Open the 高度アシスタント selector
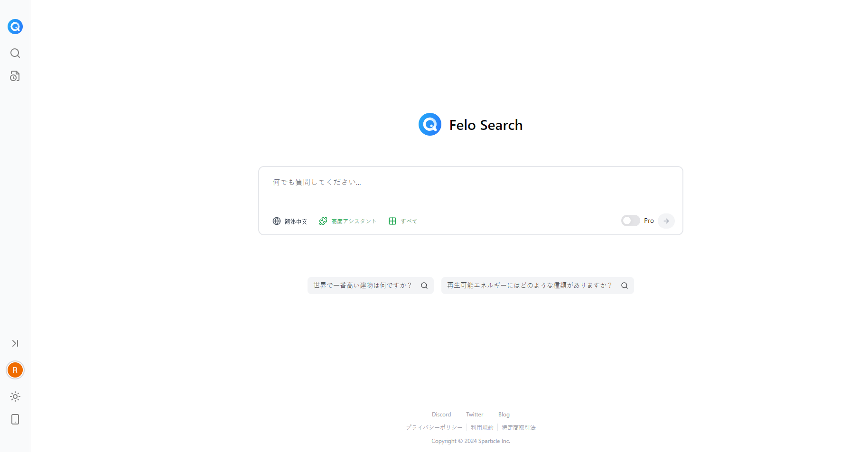 click(348, 221)
